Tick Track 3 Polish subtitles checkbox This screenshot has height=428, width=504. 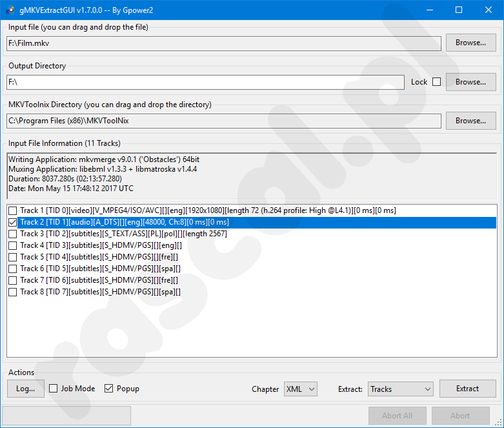point(13,234)
